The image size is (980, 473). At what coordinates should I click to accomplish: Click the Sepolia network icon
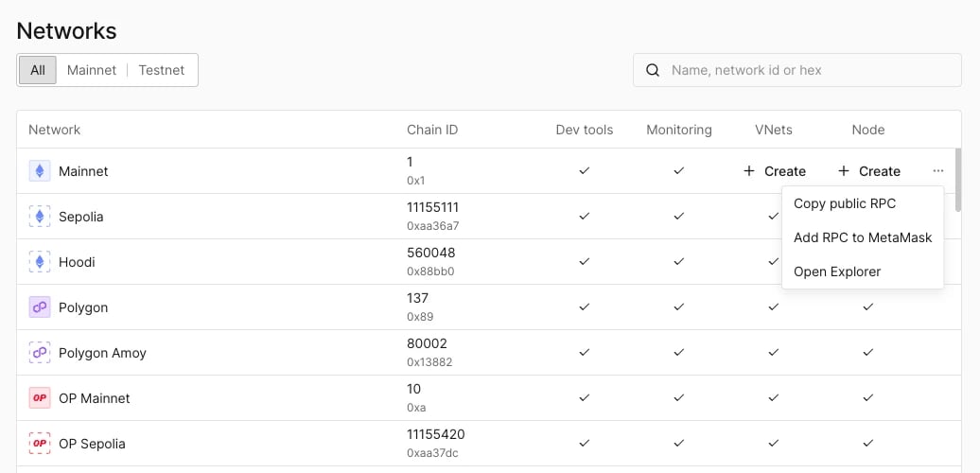tap(40, 217)
